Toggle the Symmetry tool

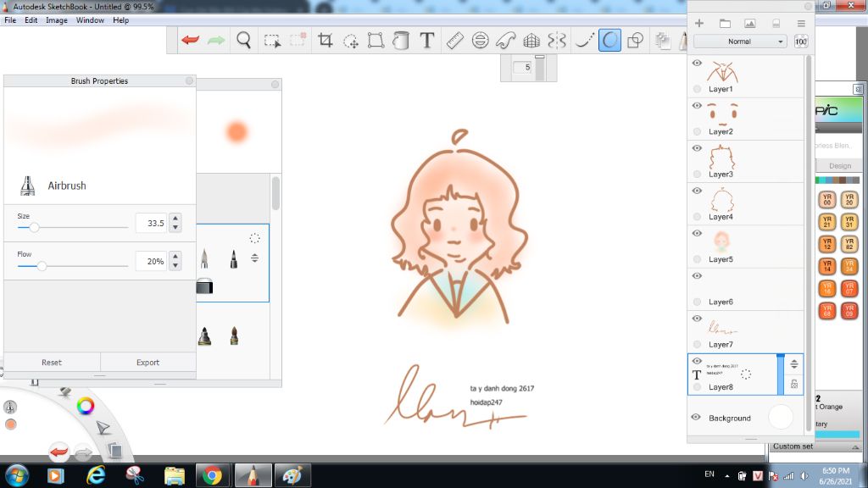(x=557, y=40)
